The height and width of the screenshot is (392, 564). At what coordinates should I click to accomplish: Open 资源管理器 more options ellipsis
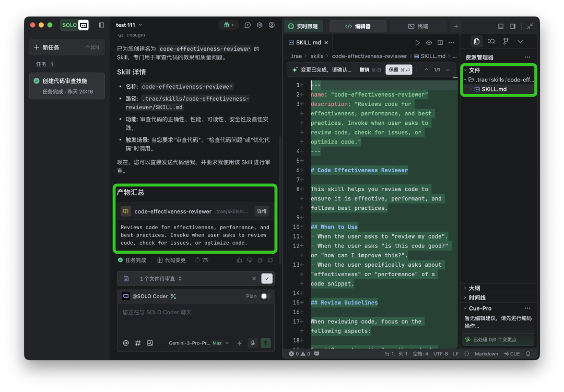pyautogui.click(x=527, y=57)
